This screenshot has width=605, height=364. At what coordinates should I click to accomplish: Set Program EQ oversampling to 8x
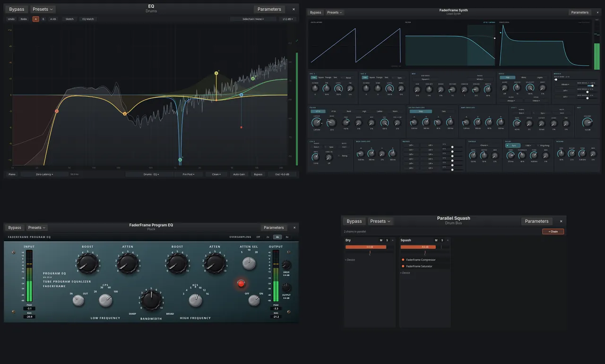tap(287, 237)
